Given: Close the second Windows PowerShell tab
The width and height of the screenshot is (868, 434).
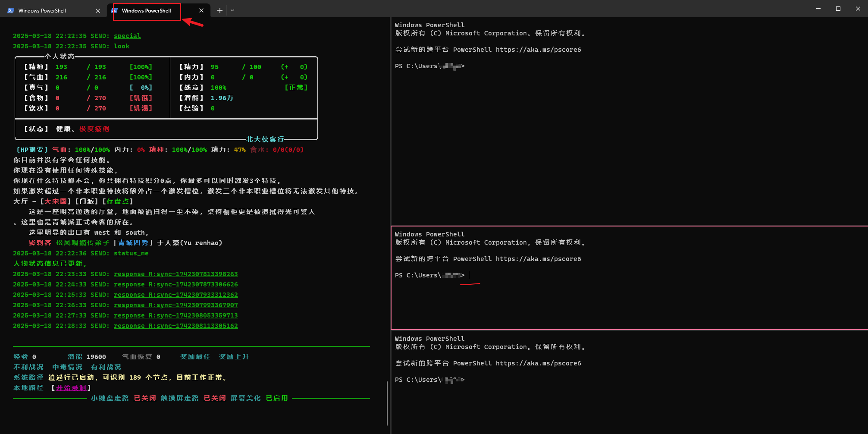Looking at the screenshot, I should coord(201,10).
